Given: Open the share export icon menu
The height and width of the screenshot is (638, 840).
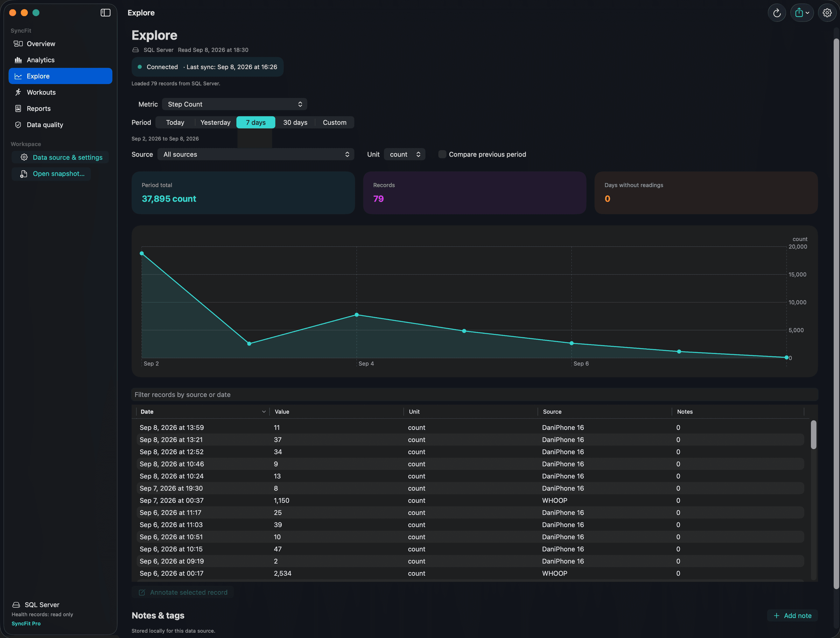Looking at the screenshot, I should 801,13.
